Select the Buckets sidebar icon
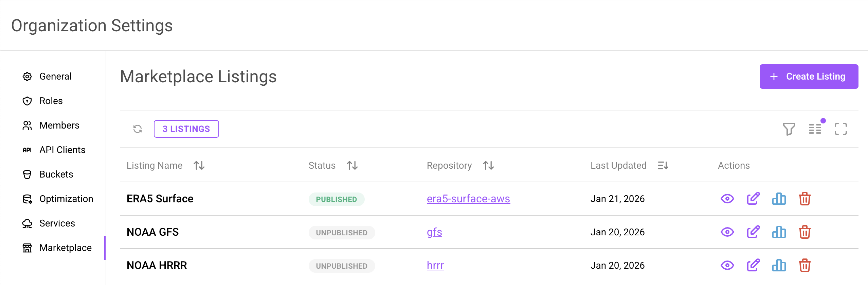The width and height of the screenshot is (868, 285). [28, 174]
